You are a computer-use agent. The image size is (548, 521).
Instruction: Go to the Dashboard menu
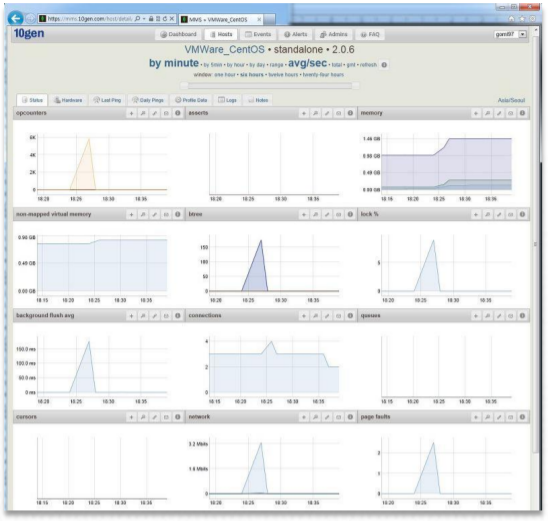coord(178,34)
